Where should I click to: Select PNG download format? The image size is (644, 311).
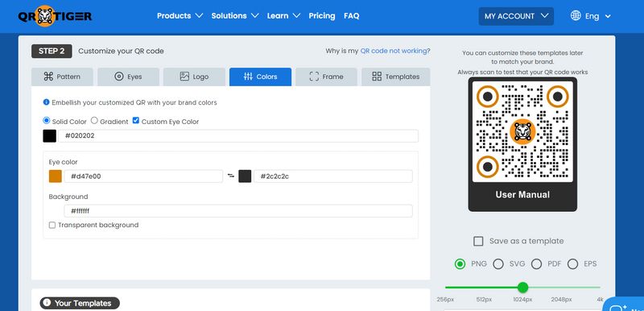tap(460, 263)
